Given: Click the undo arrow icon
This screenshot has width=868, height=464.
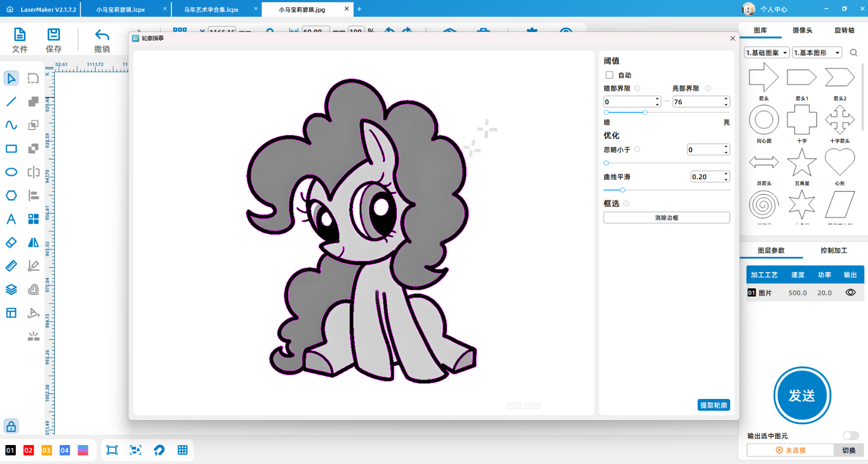Looking at the screenshot, I should (x=102, y=36).
